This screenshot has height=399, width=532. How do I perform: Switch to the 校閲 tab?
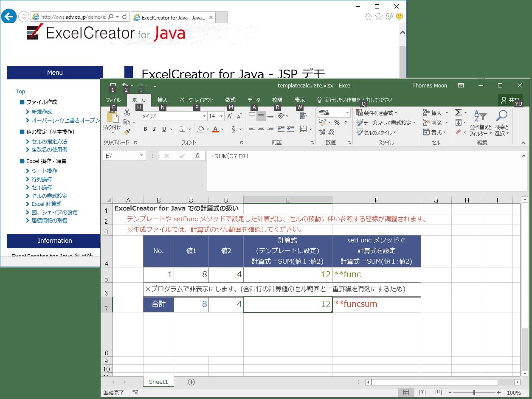277,100
